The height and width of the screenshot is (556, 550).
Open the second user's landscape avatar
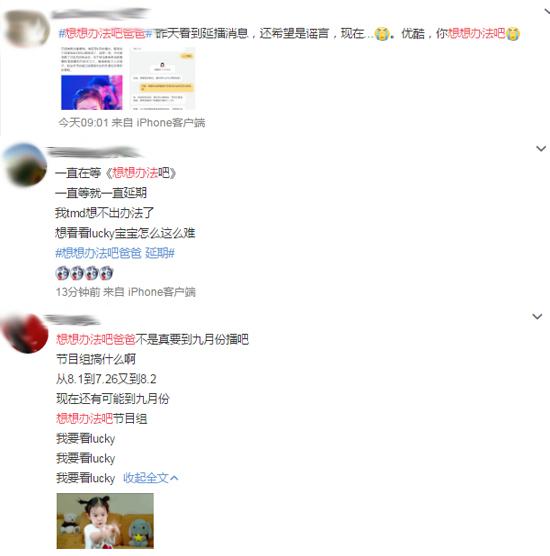coord(25,165)
